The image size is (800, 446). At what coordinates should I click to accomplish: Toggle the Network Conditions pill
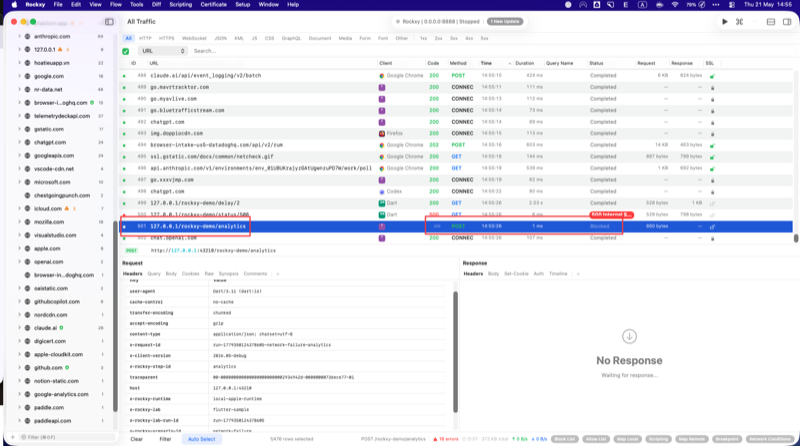[x=770, y=439]
